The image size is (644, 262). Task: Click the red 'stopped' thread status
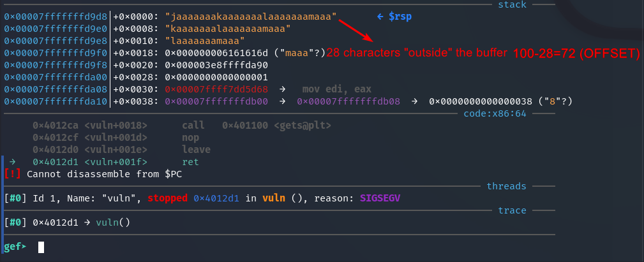point(168,198)
